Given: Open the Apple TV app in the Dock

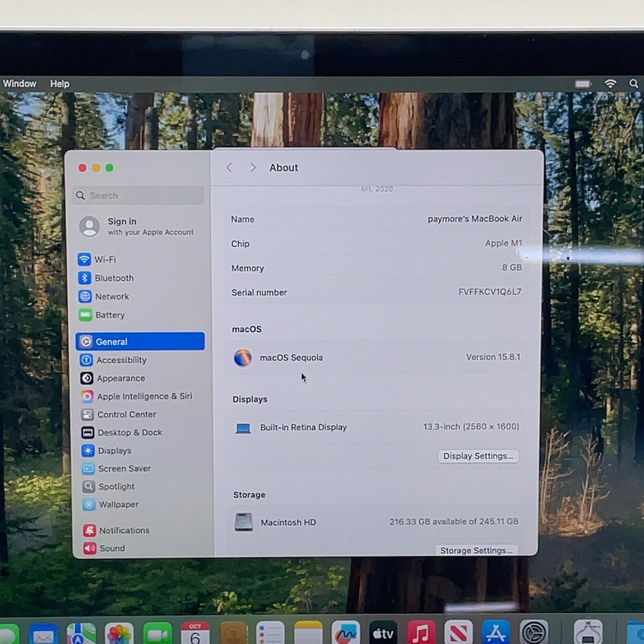Looking at the screenshot, I should pyautogui.click(x=383, y=634).
